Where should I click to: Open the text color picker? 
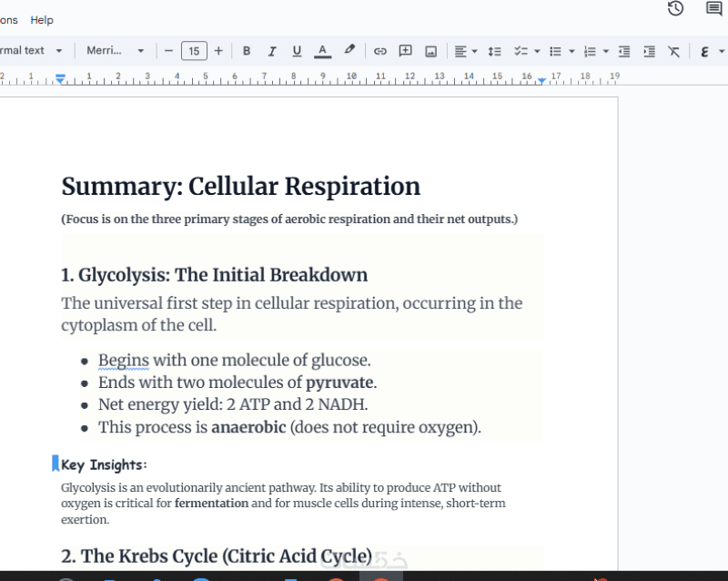(323, 51)
